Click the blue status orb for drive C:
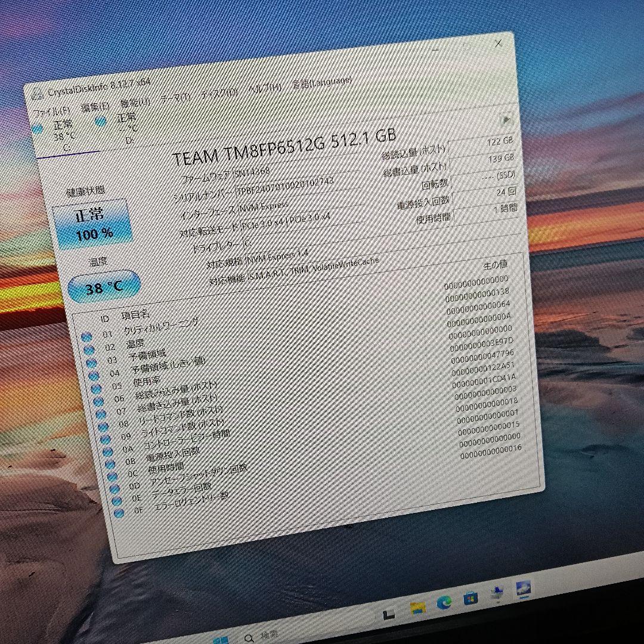This screenshot has width=644, height=644. point(38,129)
